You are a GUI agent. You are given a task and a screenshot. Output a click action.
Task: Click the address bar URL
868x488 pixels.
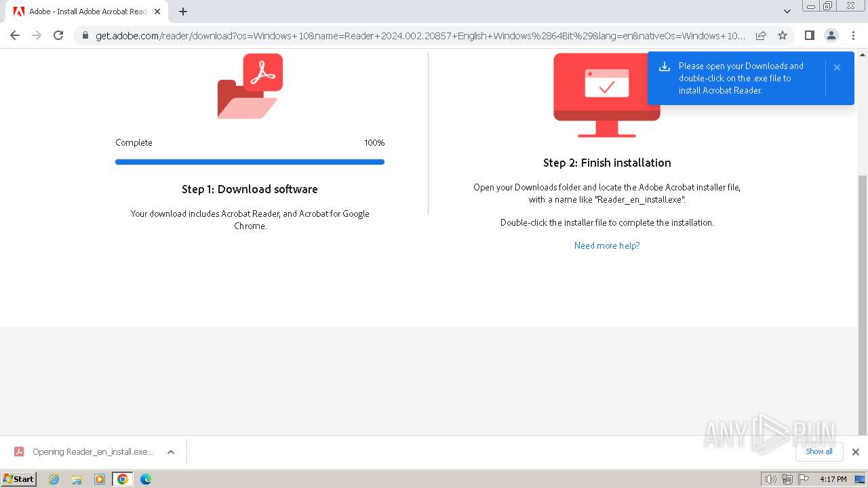[x=420, y=36]
